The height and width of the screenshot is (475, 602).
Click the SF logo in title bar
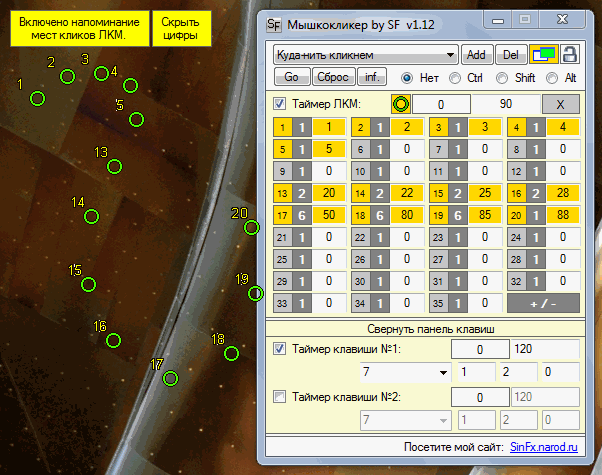click(x=274, y=23)
